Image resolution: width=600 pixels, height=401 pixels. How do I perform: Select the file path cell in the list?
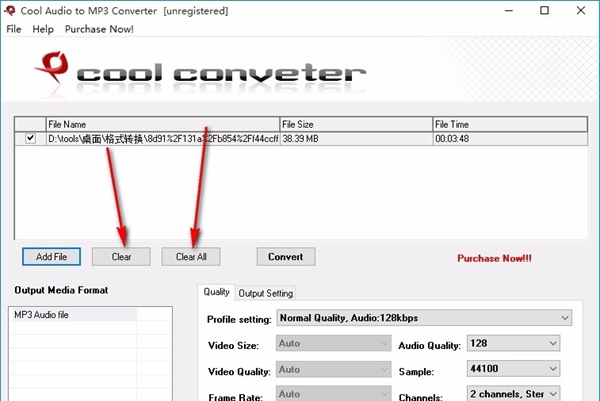(163, 139)
